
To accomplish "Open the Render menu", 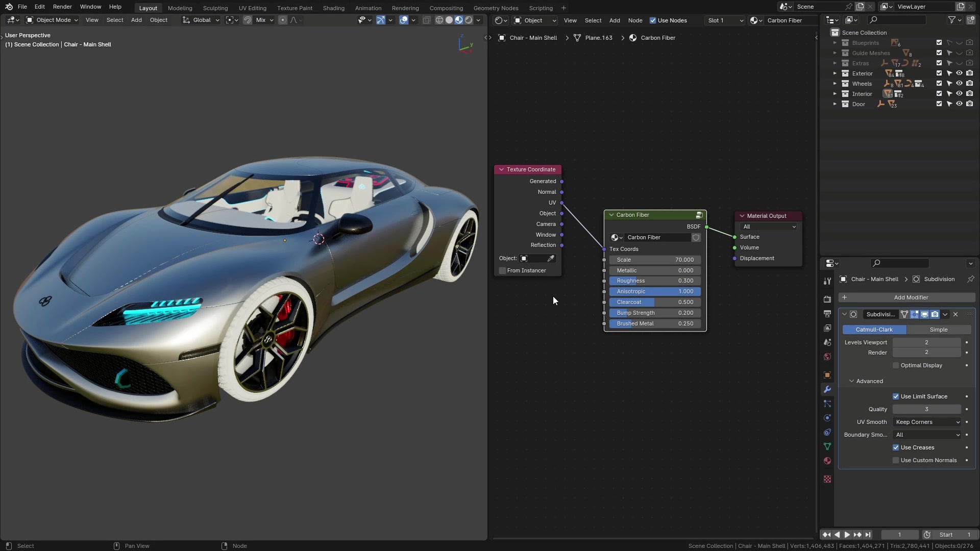I will (x=62, y=7).
